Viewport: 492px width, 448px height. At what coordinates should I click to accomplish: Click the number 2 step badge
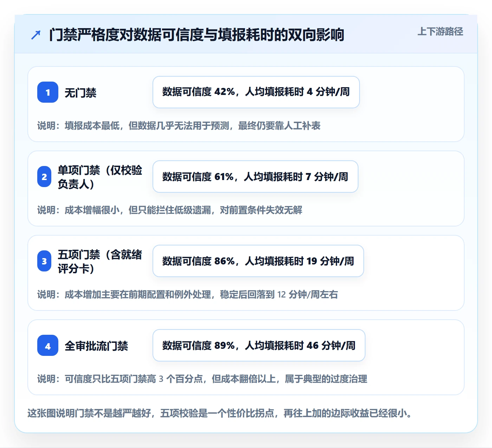pos(44,177)
